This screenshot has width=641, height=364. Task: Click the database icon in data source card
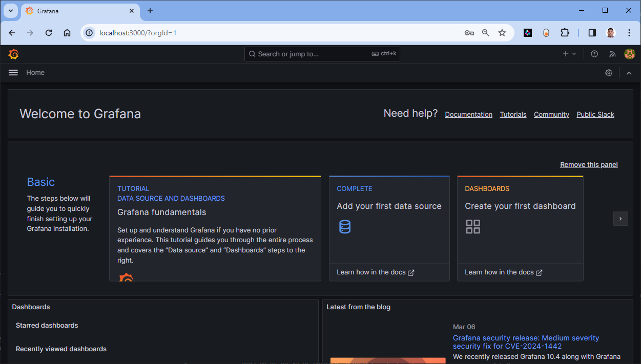pyautogui.click(x=345, y=226)
